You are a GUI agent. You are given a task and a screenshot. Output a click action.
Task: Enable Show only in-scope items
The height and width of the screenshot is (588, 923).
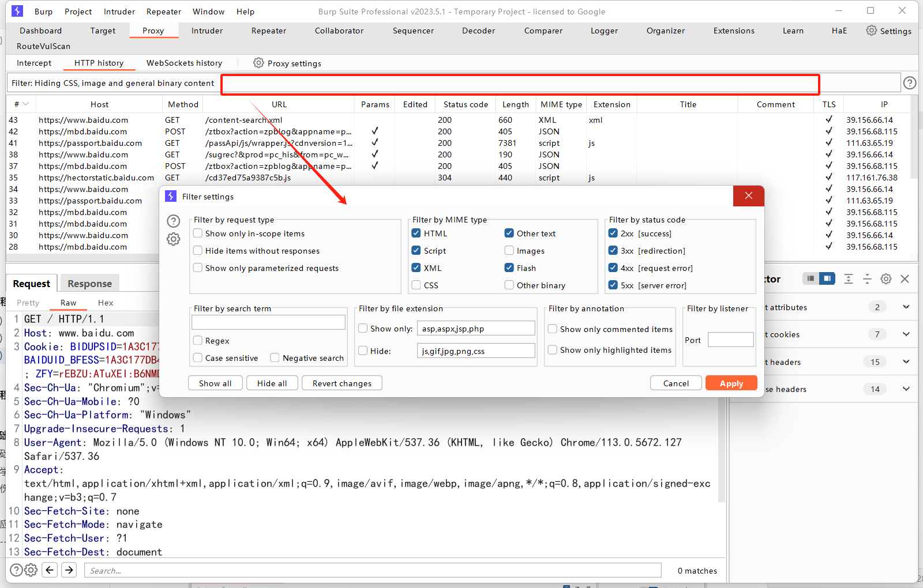(198, 233)
